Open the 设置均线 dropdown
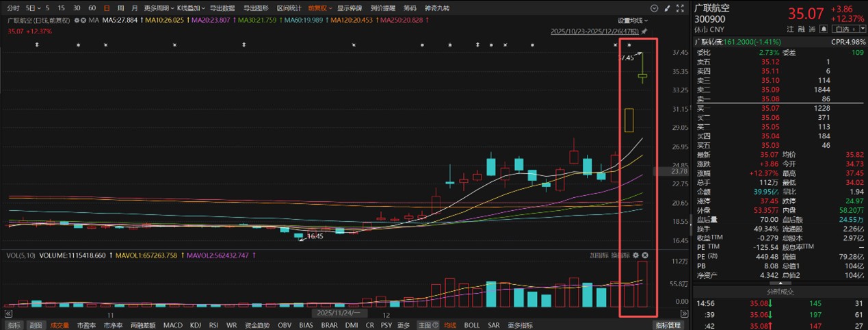Viewport: 868px width, 330px height. (x=633, y=21)
